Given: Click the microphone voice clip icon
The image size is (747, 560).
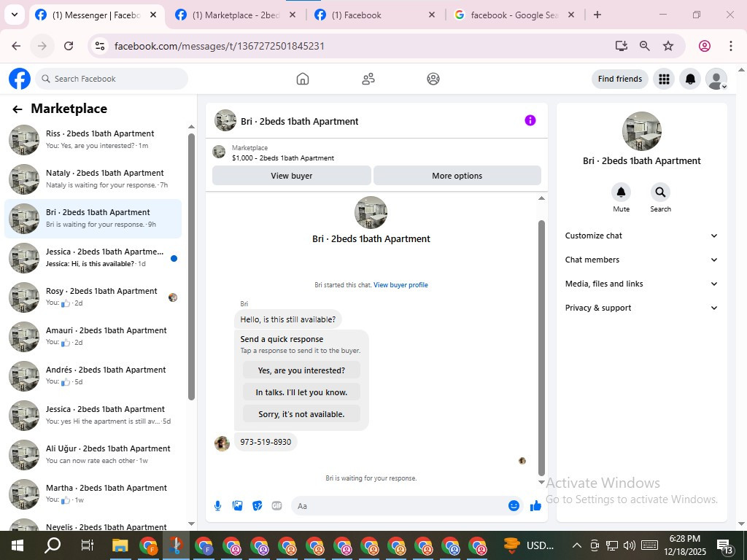Looking at the screenshot, I should tap(217, 506).
